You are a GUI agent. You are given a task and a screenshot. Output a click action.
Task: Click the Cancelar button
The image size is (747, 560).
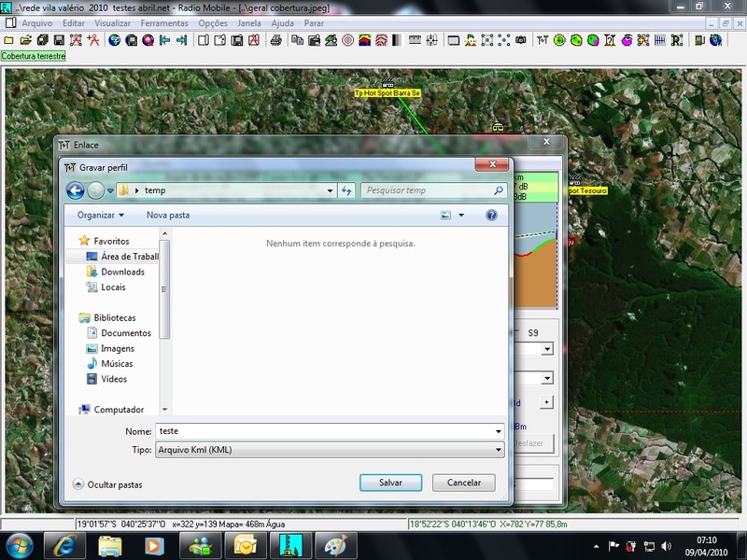(463, 483)
